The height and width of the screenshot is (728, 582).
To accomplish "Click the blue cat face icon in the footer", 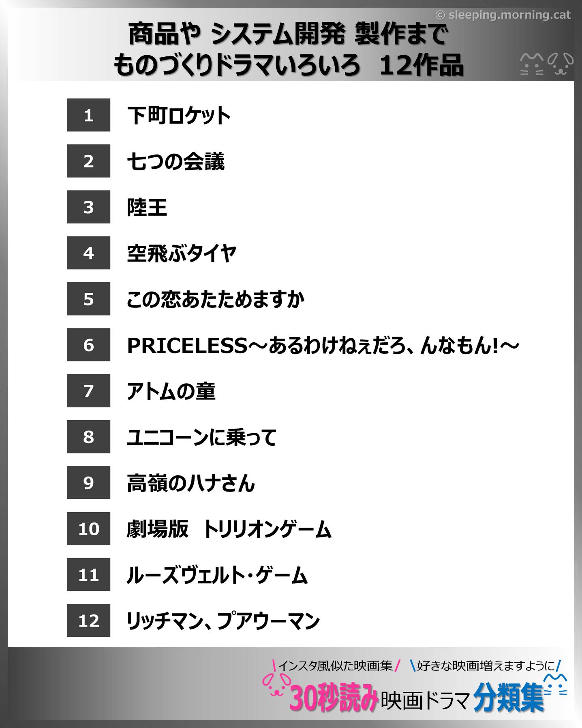I will (556, 685).
